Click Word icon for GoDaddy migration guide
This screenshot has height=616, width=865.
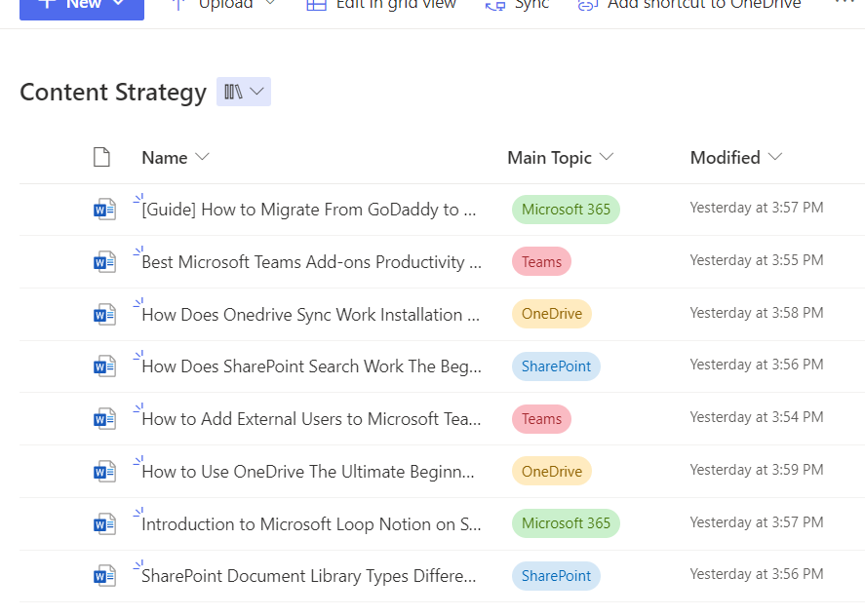point(104,210)
